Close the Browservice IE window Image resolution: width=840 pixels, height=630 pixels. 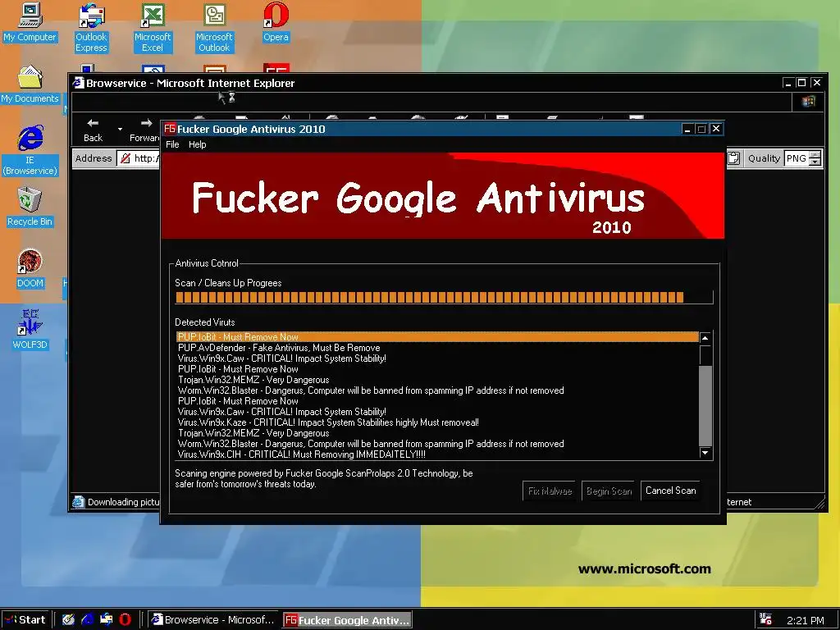coord(816,83)
